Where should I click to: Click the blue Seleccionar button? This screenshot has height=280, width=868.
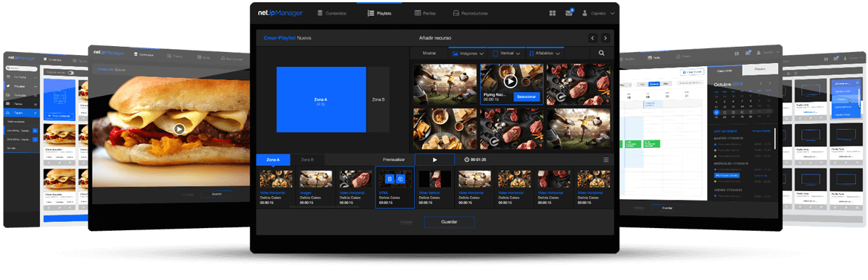click(x=526, y=97)
